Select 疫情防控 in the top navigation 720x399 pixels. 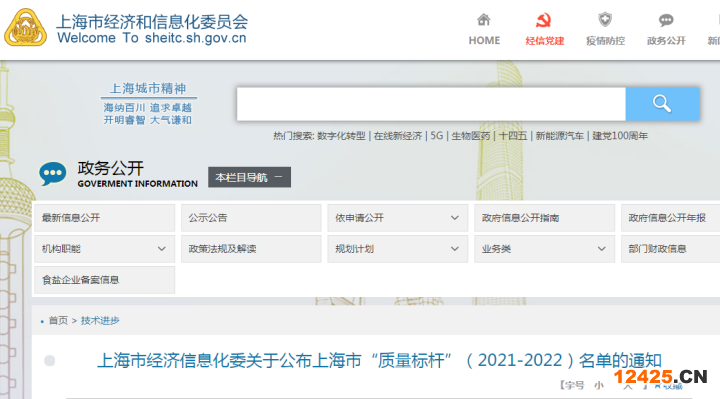(605, 41)
